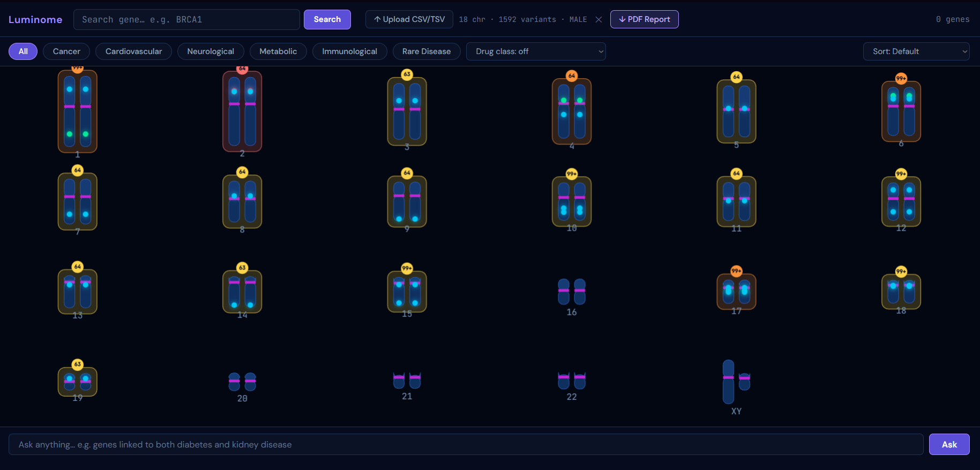Image resolution: width=980 pixels, height=470 pixels.
Task: Clear the uploaded variants file with X
Action: tap(599, 19)
